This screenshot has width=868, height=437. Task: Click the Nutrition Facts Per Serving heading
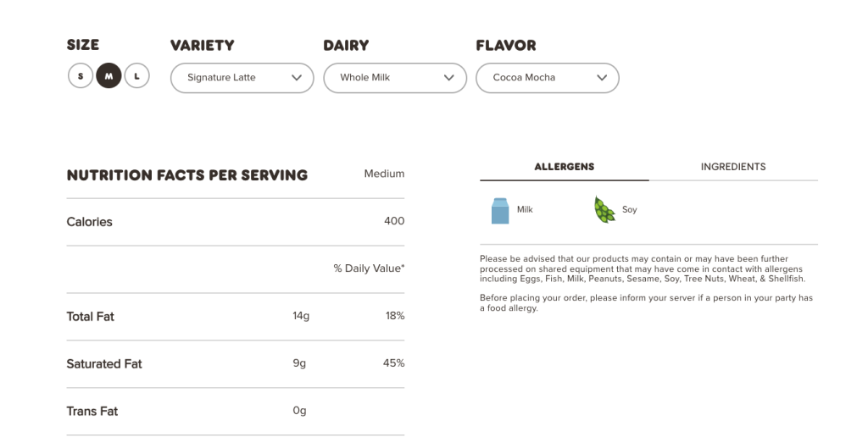coord(186,175)
